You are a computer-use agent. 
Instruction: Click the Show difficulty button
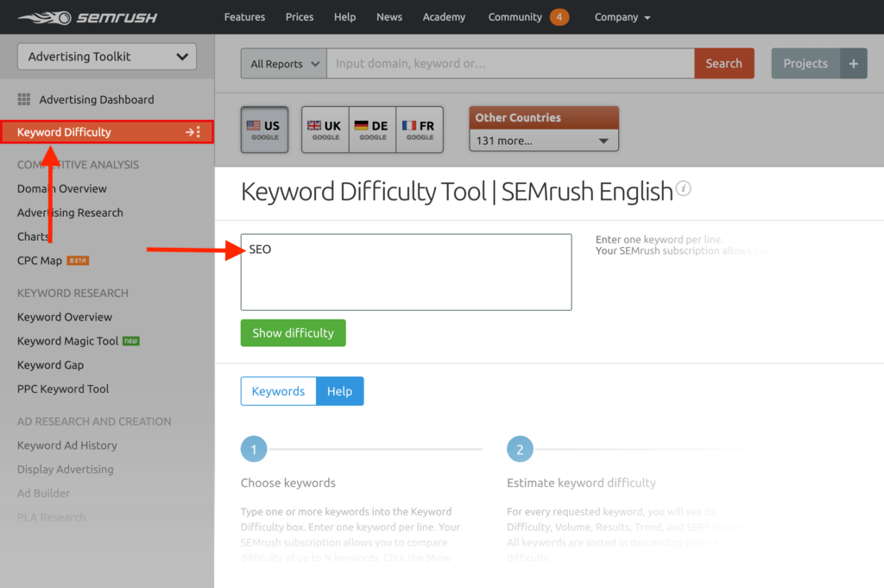293,332
